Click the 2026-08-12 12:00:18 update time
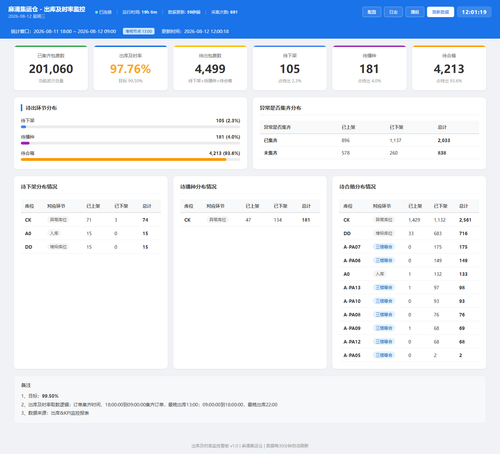The image size is (500, 454). pos(206,31)
